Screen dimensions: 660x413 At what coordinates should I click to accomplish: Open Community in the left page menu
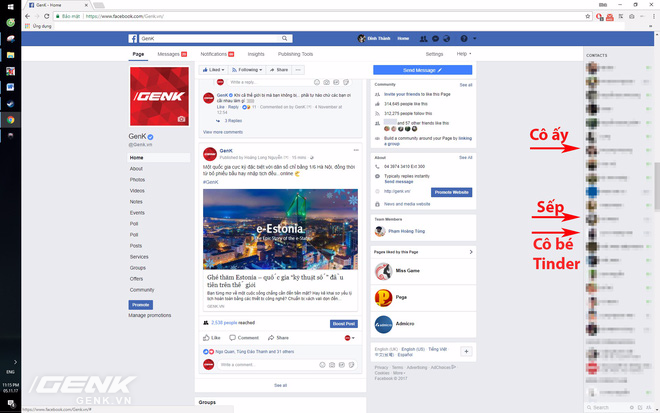click(x=142, y=290)
